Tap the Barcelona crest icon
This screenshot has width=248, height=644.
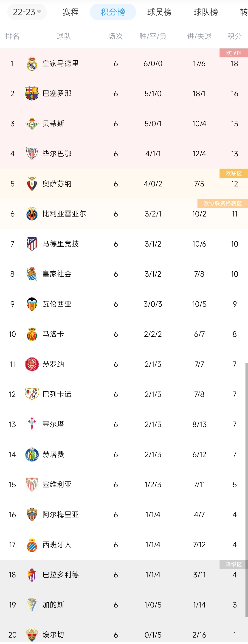point(32,93)
